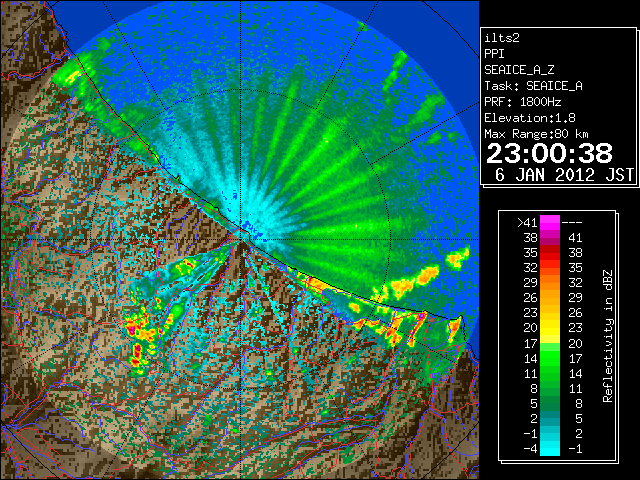Viewport: 640px width, 480px height.
Task: Click the yellow 20–23 dBZ legend swatch
Action: tap(550, 328)
